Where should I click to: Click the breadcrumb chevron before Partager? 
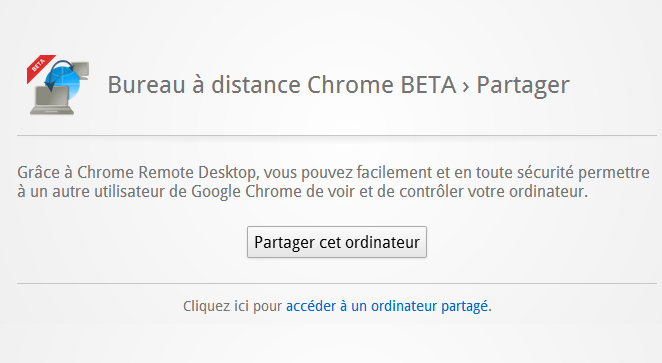point(466,87)
